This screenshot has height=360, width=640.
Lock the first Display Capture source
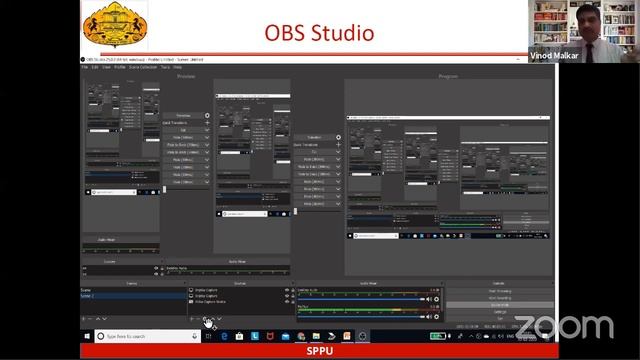pyautogui.click(x=293, y=290)
